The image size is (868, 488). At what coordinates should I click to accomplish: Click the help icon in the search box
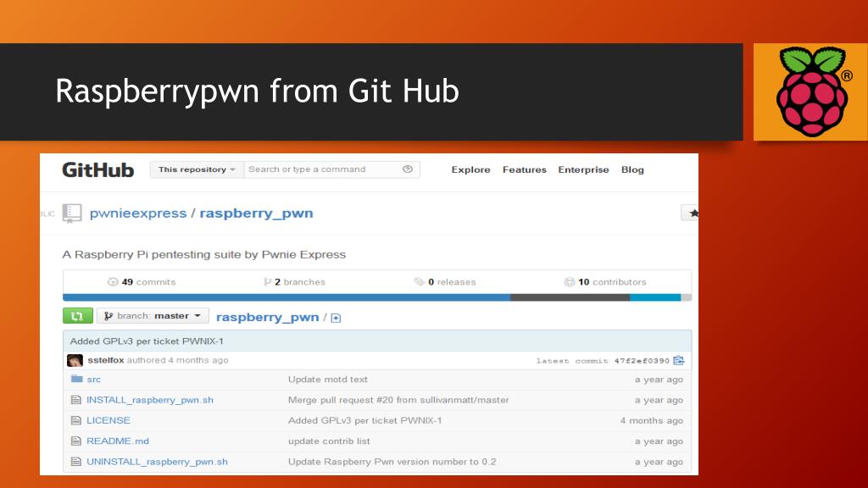pos(408,169)
